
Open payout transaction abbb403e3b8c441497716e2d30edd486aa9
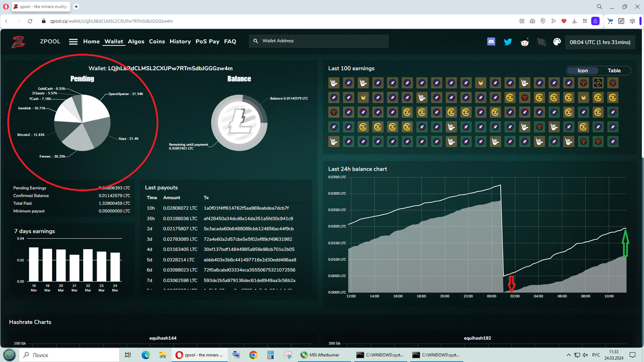point(250,260)
